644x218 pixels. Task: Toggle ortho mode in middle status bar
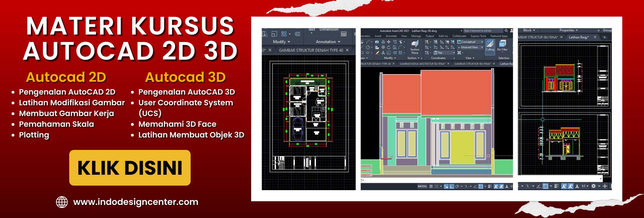(451, 186)
